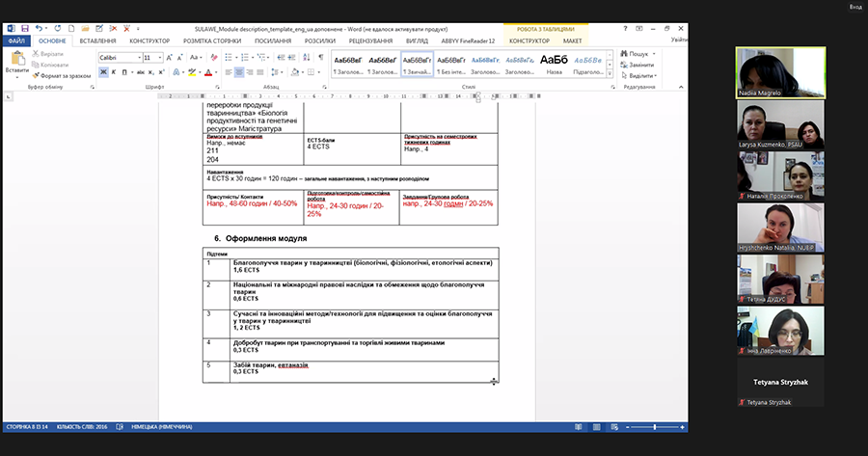Image resolution: width=868 pixels, height=456 pixels.
Task: Toggle bold Ж formatting
Action: pos(103,72)
